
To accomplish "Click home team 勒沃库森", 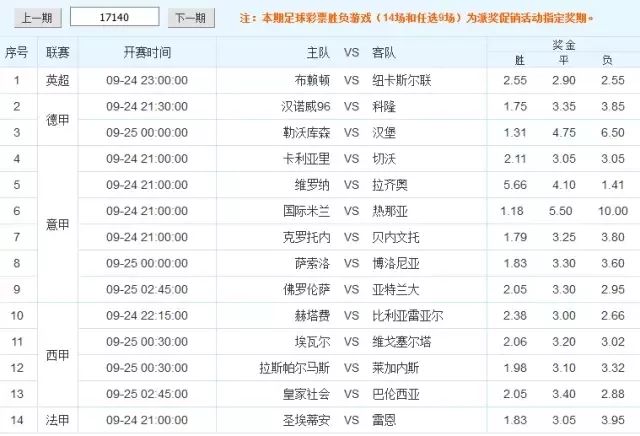I will coord(307,133).
